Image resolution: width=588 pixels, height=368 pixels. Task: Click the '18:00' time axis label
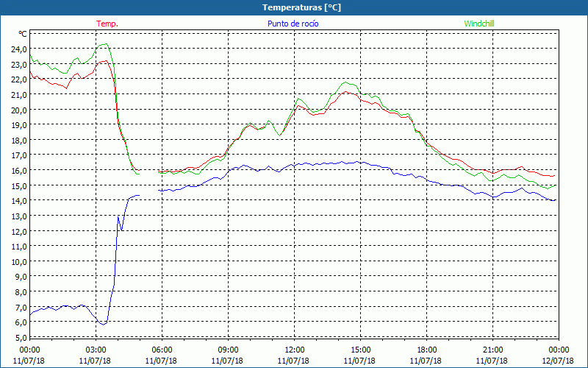(x=427, y=350)
